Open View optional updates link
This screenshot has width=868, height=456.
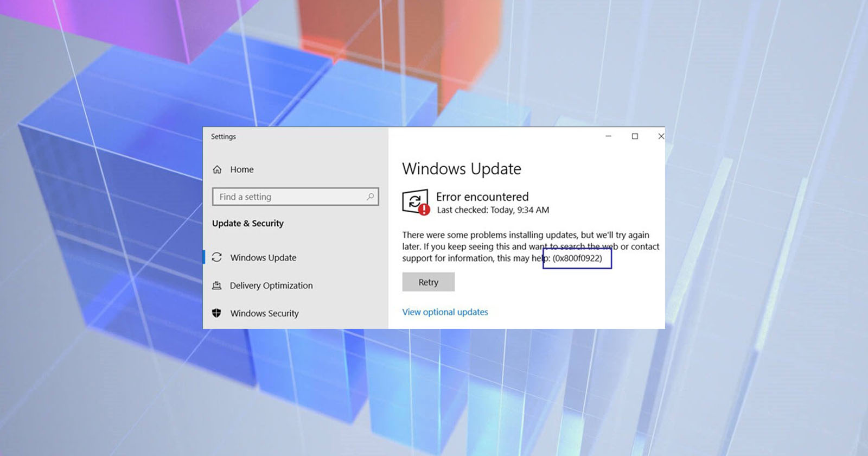point(445,312)
